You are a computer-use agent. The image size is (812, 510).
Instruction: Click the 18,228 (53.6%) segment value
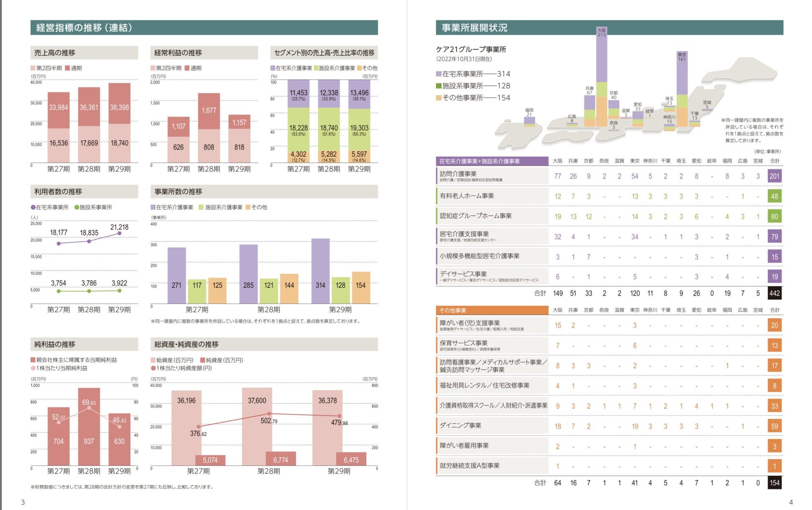[x=299, y=130]
